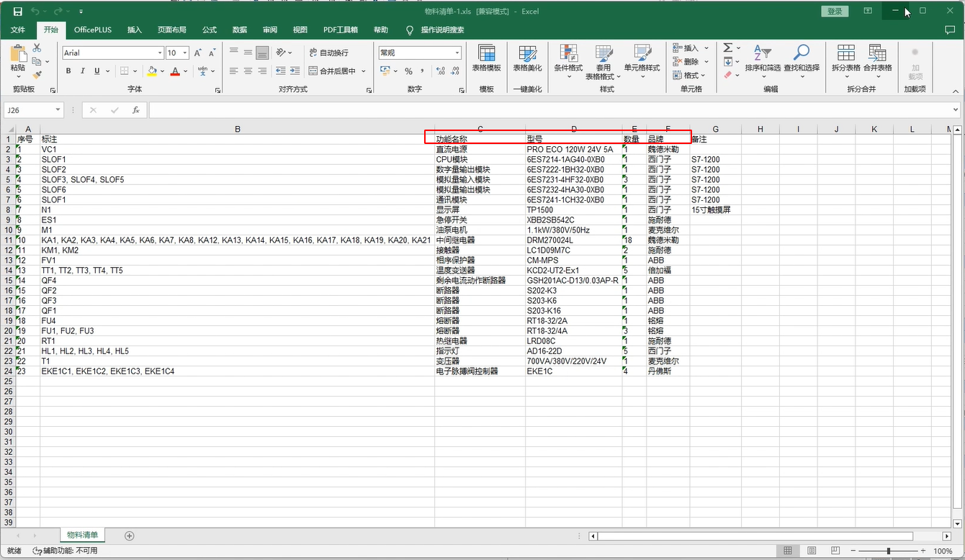This screenshot has width=965, height=560.
Task: Click the Cut scissors icon
Action: click(x=37, y=48)
